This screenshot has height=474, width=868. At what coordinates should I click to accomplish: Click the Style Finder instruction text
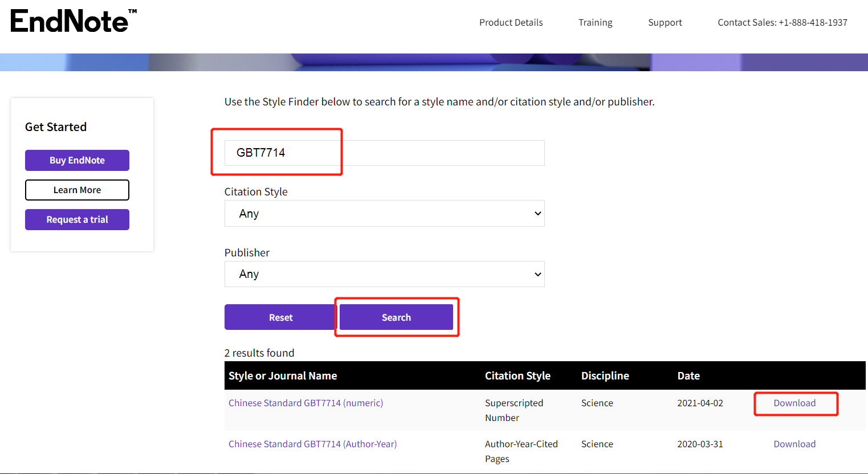[x=439, y=101]
